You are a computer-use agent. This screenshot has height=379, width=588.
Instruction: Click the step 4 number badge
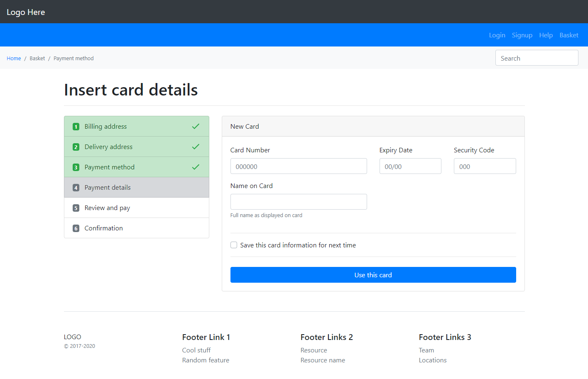(76, 188)
